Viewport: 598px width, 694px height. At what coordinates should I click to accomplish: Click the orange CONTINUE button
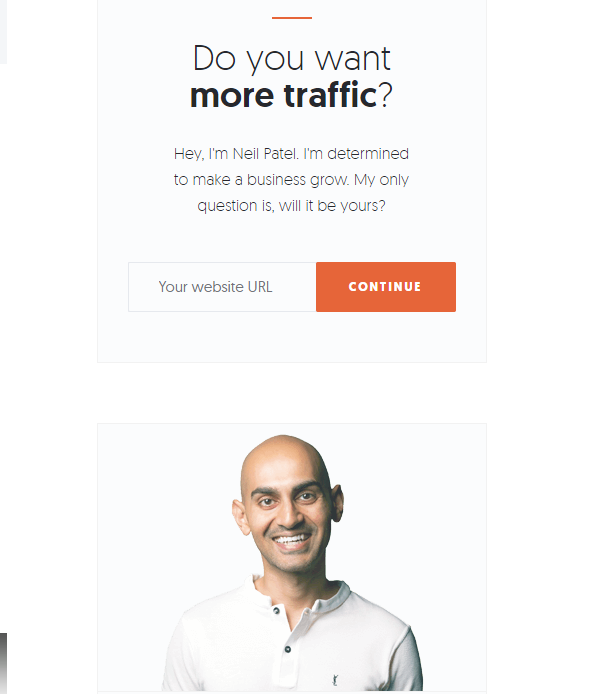click(x=386, y=287)
